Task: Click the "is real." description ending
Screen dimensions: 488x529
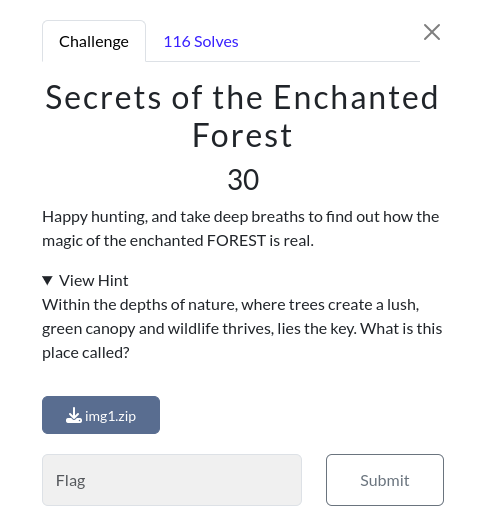Action: click(x=292, y=241)
